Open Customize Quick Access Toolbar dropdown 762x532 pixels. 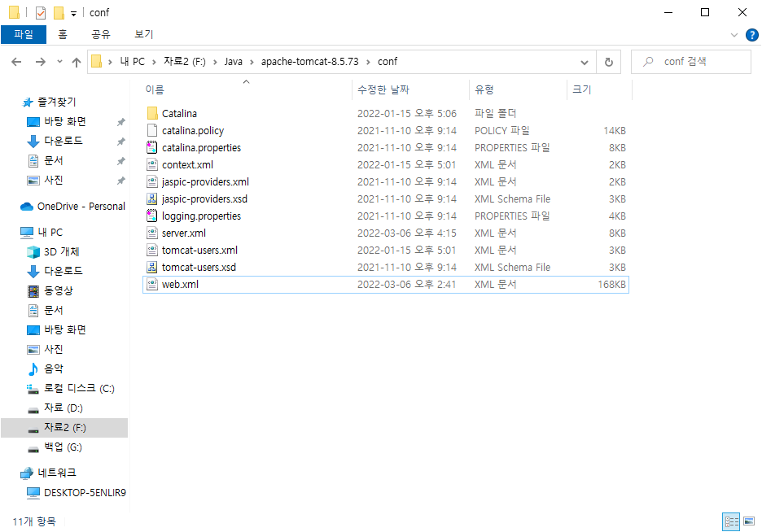73,13
